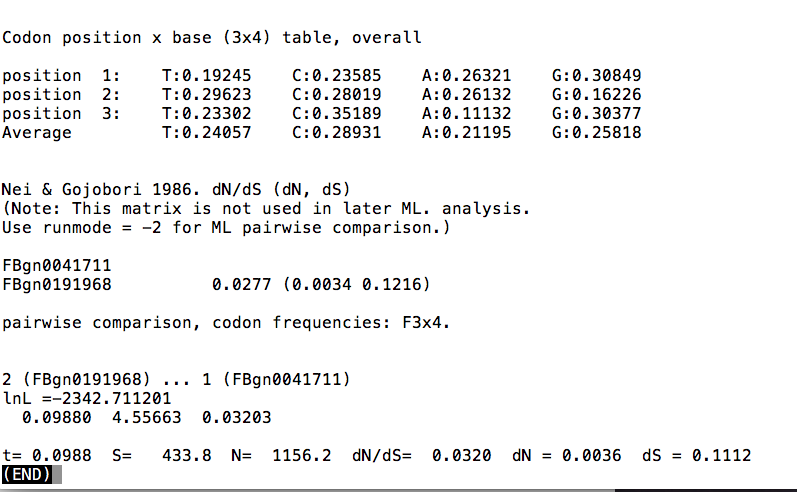Click the A:0.26132 value in position 2
Screen dimensions: 797x492
(466, 95)
